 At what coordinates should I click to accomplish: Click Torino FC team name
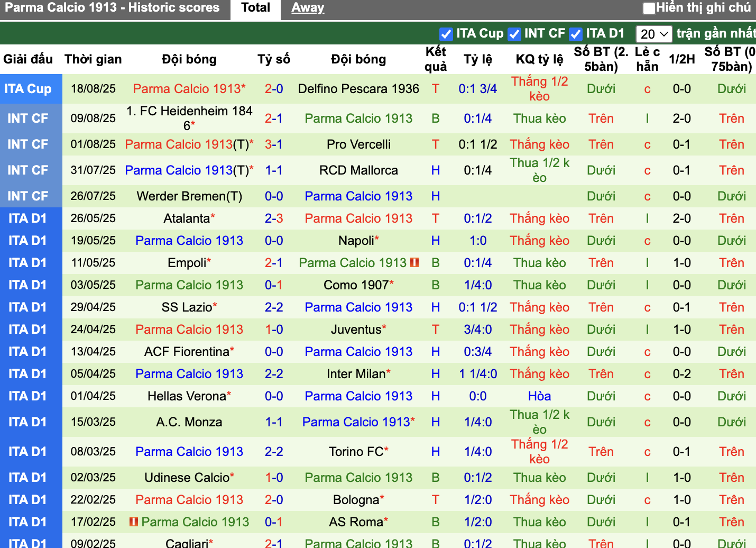click(356, 452)
